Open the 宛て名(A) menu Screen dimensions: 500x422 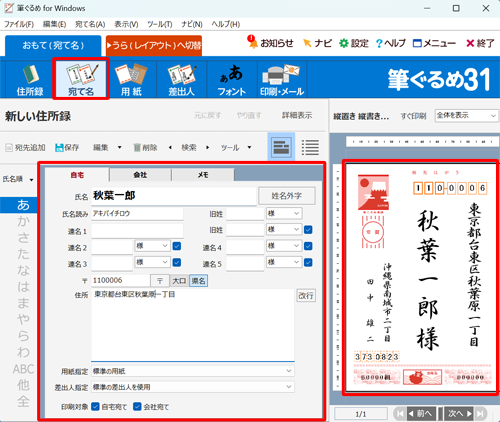(x=90, y=24)
